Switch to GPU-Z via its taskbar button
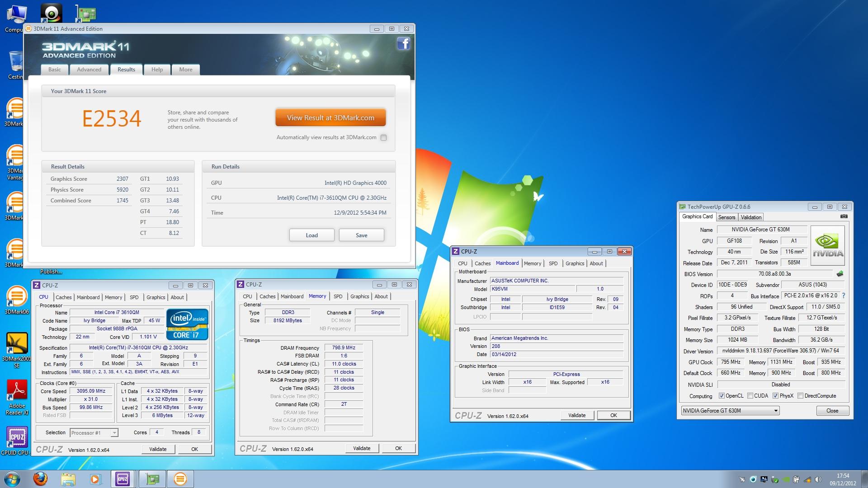The image size is (868, 488). pos(152,479)
